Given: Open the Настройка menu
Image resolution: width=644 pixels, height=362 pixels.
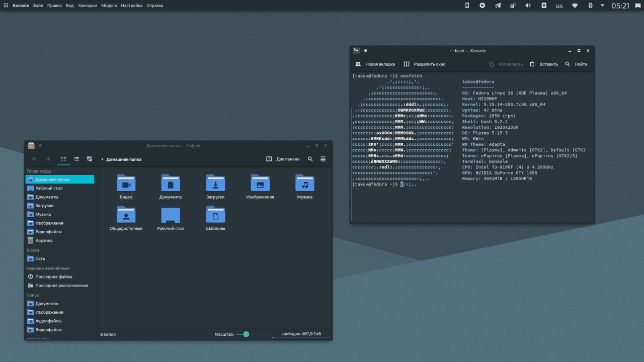Looking at the screenshot, I should (131, 6).
